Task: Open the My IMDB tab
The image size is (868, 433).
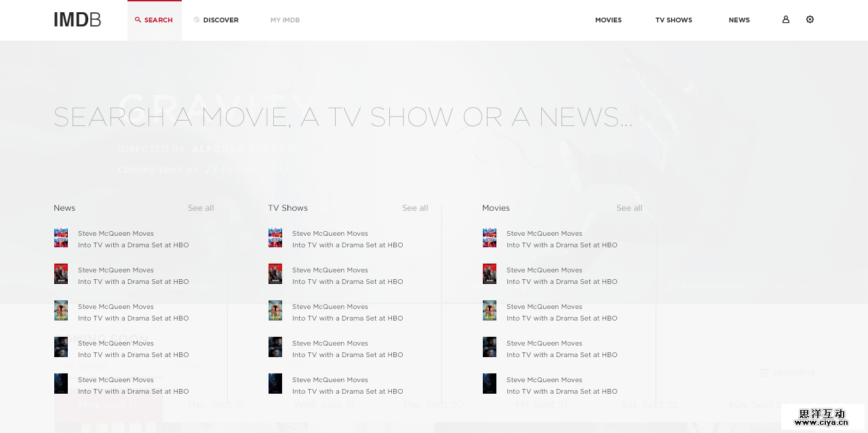Action: [285, 20]
